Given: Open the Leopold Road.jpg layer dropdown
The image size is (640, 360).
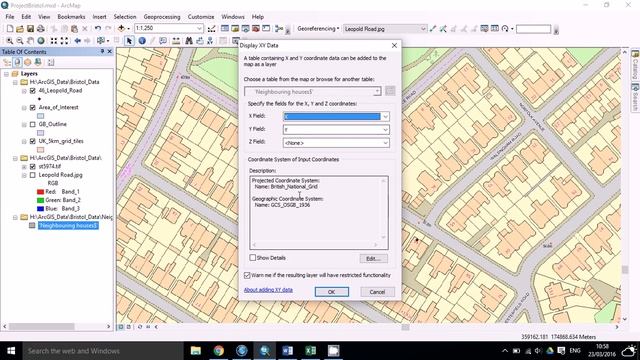Looking at the screenshot, I should coord(423,29).
